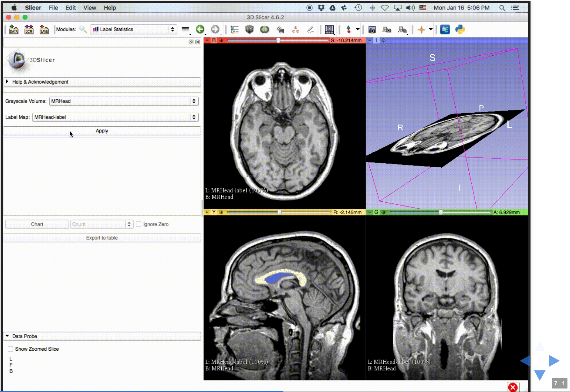Click the Save scene icon

[x=44, y=30]
